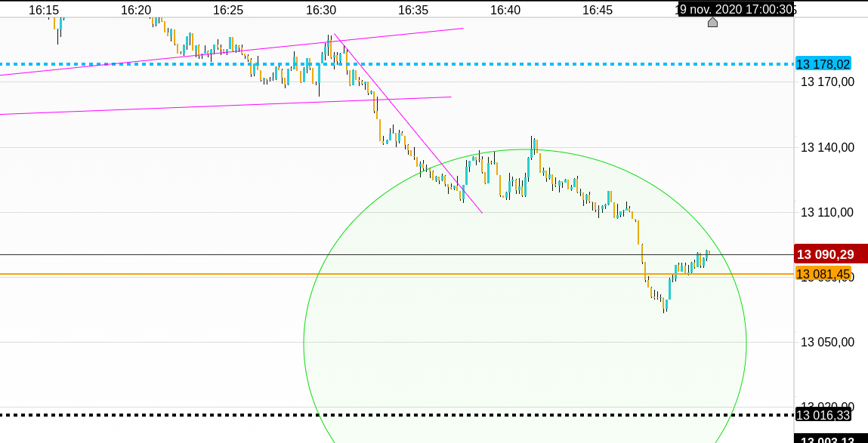Click the 16:25 time axis label

(x=228, y=10)
